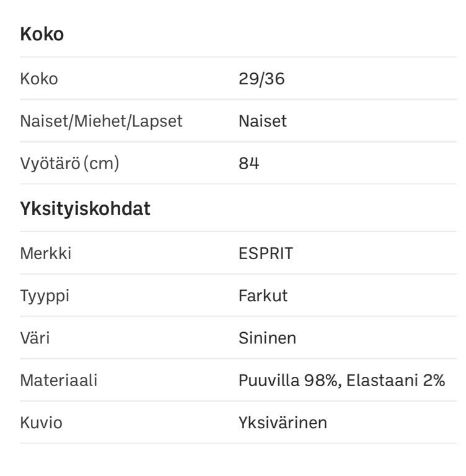This screenshot has height=476, width=466.
Task: Select the Puuvilla 98%, Elastaani 2% text
Action: pyautogui.click(x=341, y=380)
